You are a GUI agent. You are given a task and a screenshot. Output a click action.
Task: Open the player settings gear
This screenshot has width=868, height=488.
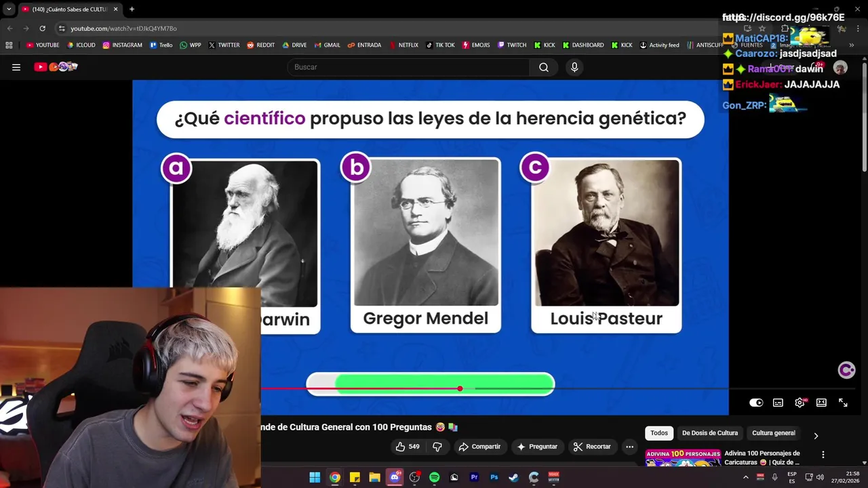[x=800, y=403]
